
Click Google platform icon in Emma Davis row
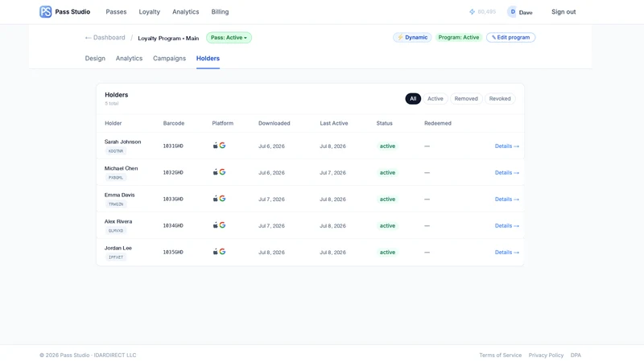222,199
